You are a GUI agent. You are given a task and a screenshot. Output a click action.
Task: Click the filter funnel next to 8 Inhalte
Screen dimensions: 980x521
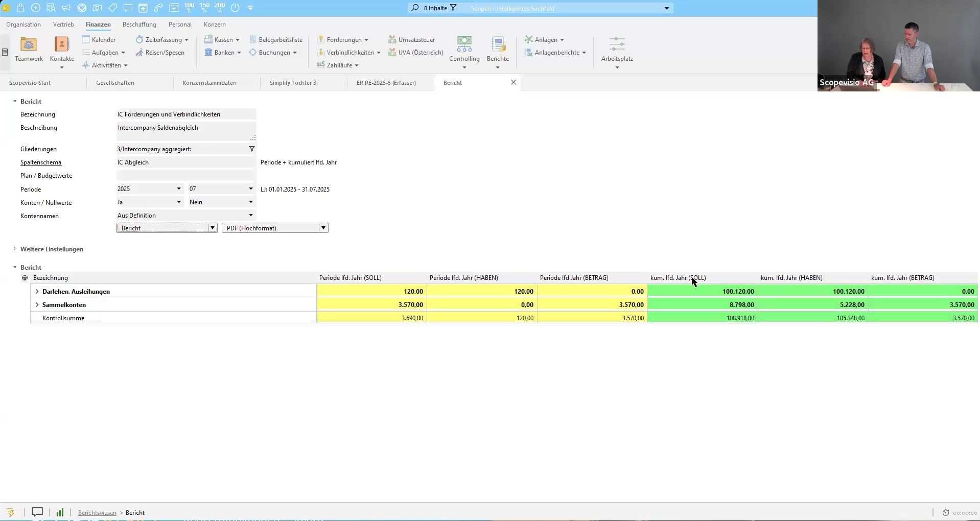click(453, 8)
